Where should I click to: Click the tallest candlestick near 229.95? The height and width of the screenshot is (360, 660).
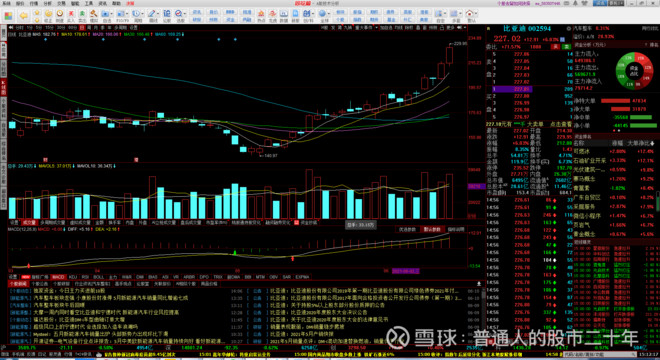coord(449,55)
